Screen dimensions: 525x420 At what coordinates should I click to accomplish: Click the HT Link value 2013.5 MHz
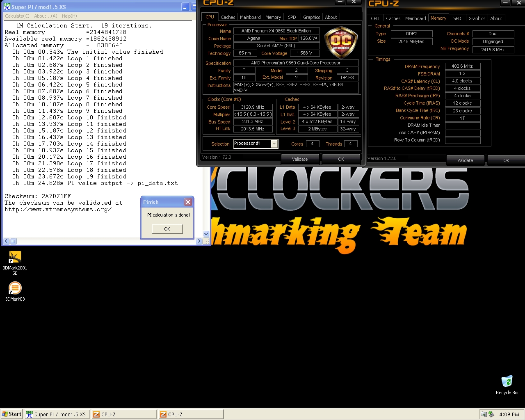pyautogui.click(x=253, y=129)
